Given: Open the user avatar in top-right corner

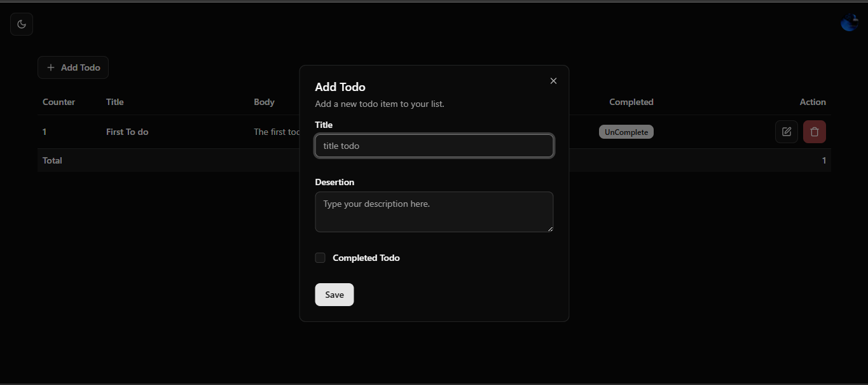Looking at the screenshot, I should point(849,23).
